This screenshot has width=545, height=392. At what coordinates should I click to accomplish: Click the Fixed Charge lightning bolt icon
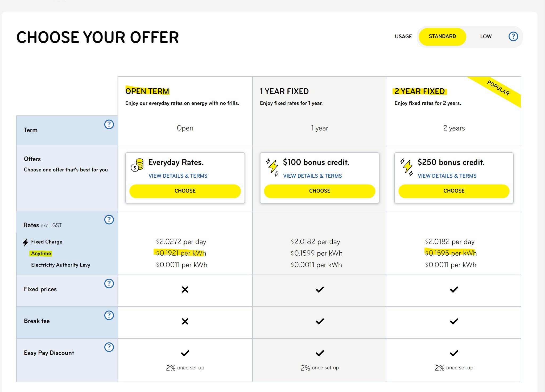(26, 242)
